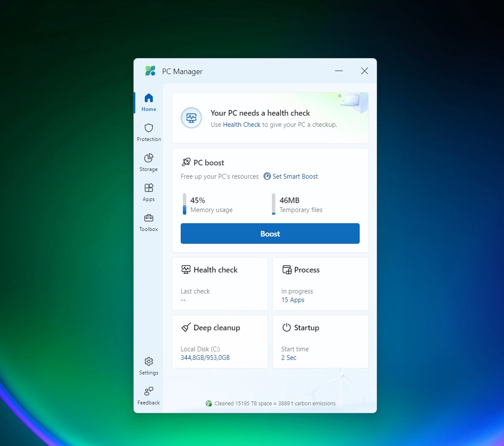
Task: Click the 2 Sec start time link
Action: coord(289,358)
